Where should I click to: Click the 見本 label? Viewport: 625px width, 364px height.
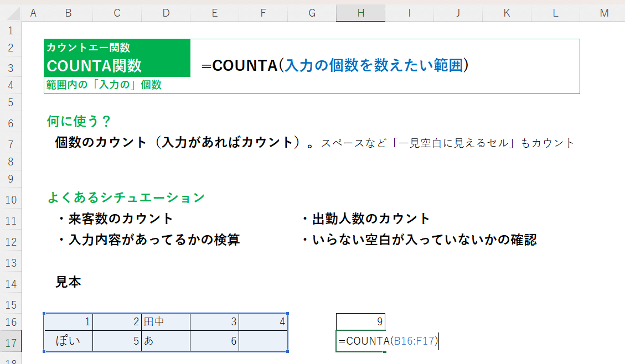68,282
